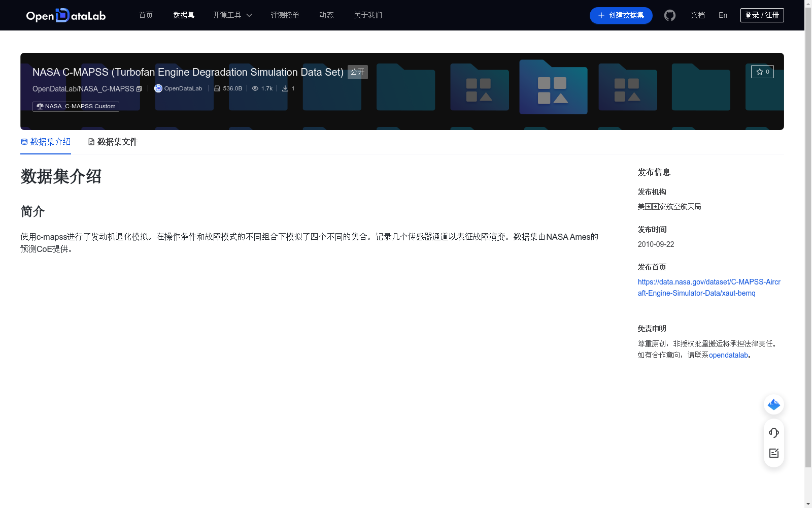Click the 美国国家航空航天局 publisher text
This screenshot has height=508, width=812.
(669, 207)
